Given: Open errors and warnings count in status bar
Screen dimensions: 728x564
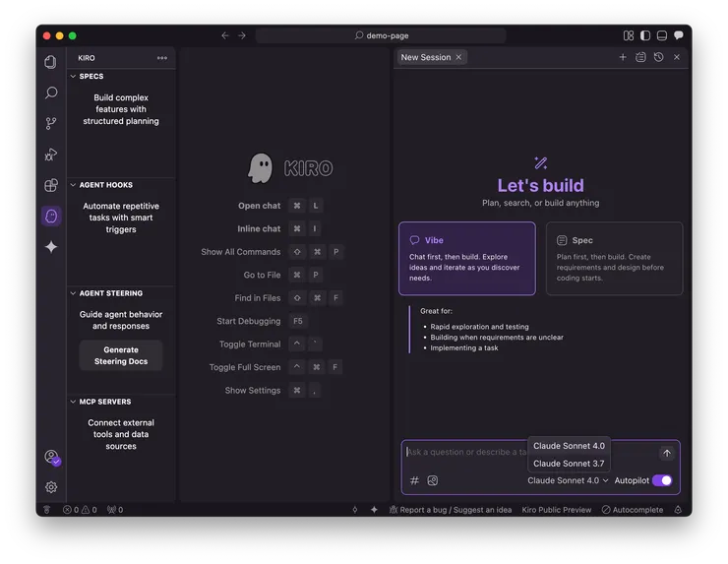Looking at the screenshot, I should click(x=80, y=510).
